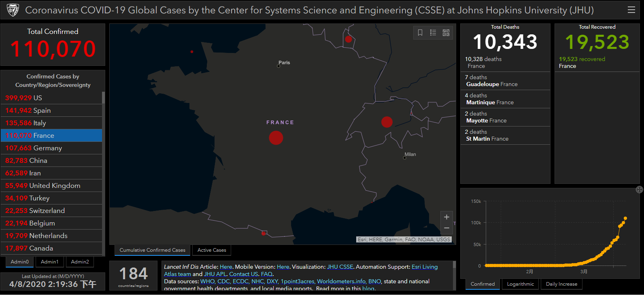Open the hamburger menu in the header
The height and width of the screenshot is (295, 644).
click(x=631, y=10)
